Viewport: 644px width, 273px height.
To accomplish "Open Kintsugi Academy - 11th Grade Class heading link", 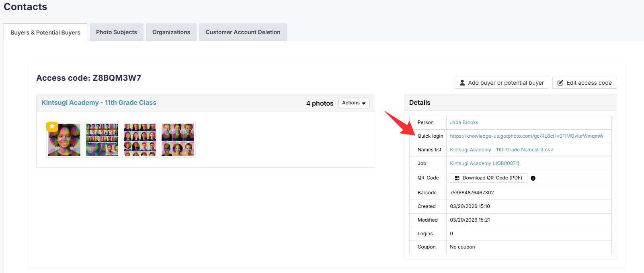I will (x=99, y=103).
